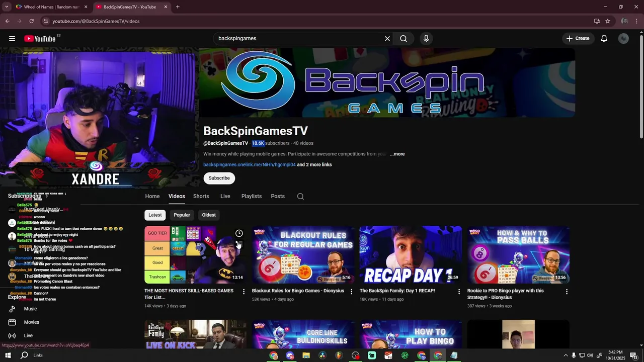Image resolution: width=644 pixels, height=362 pixels.
Task: Go back in browser history
Action: point(7,21)
